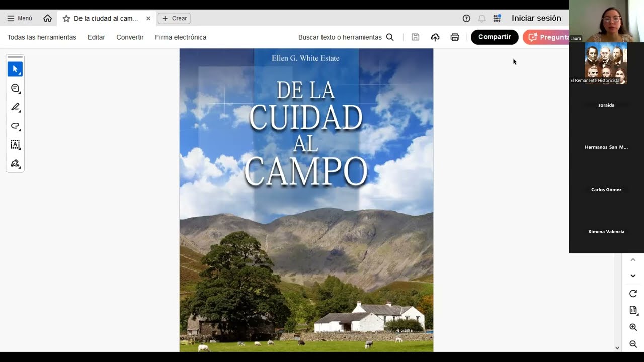Go to the Home icon
This screenshot has width=644, height=362.
pos(48,18)
